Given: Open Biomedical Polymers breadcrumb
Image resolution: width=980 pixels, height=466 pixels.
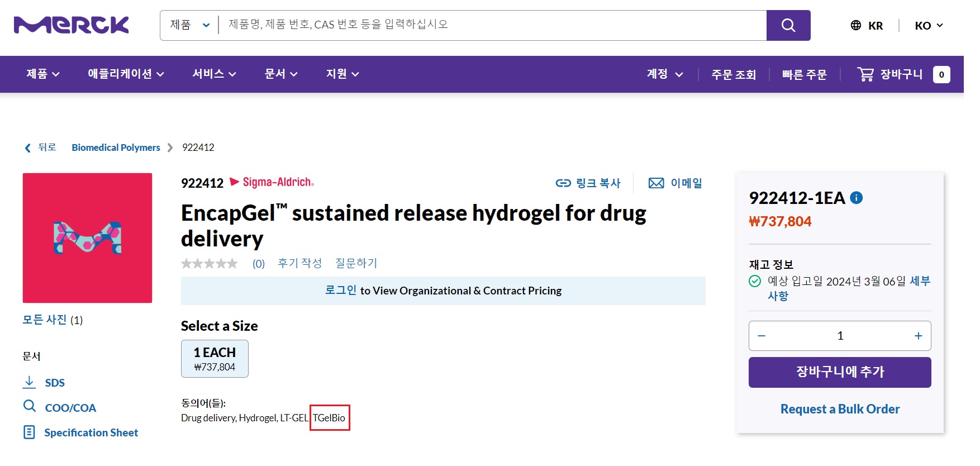Looking at the screenshot, I should 116,148.
